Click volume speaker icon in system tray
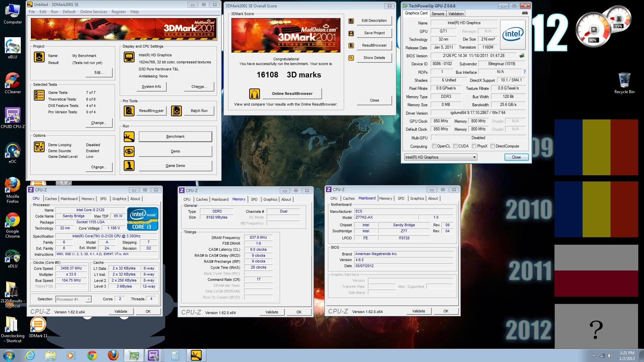 click(610, 356)
